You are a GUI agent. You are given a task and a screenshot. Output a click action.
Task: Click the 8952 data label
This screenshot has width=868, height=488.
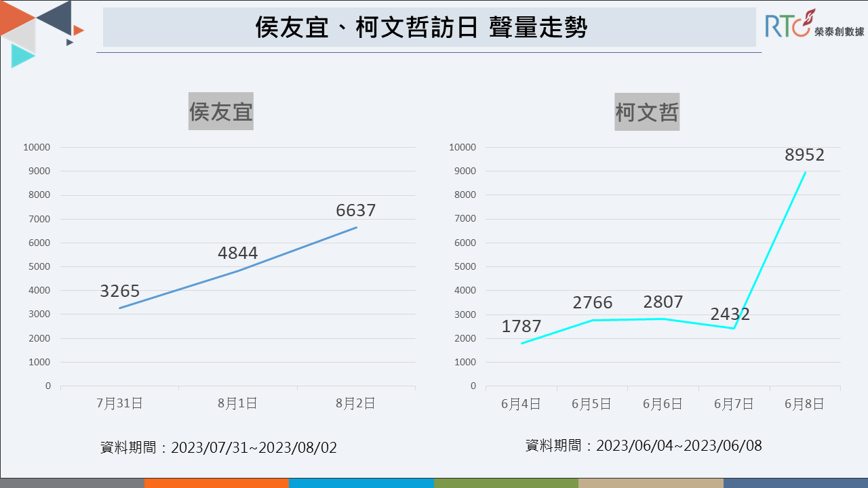[x=805, y=155]
